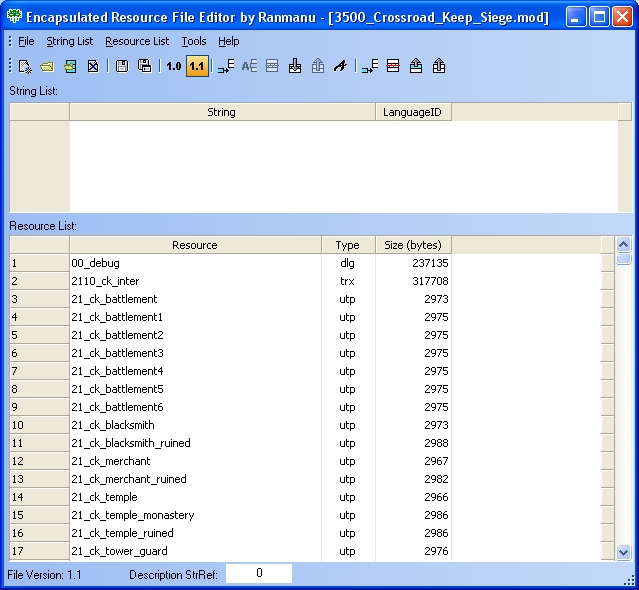The height and width of the screenshot is (590, 639).
Task: Open the Resource List menu
Action: click(137, 41)
